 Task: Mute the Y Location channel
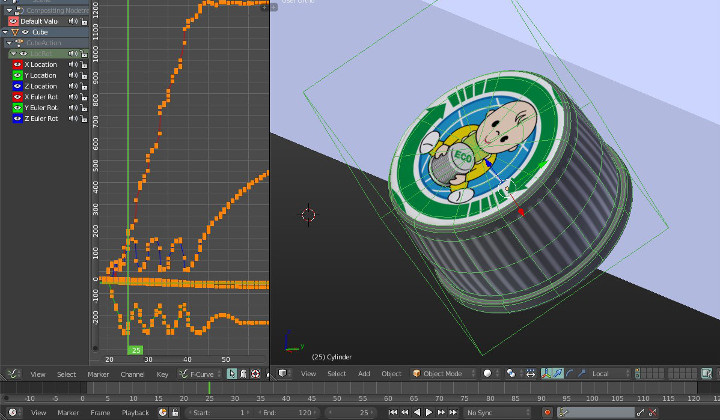72,75
